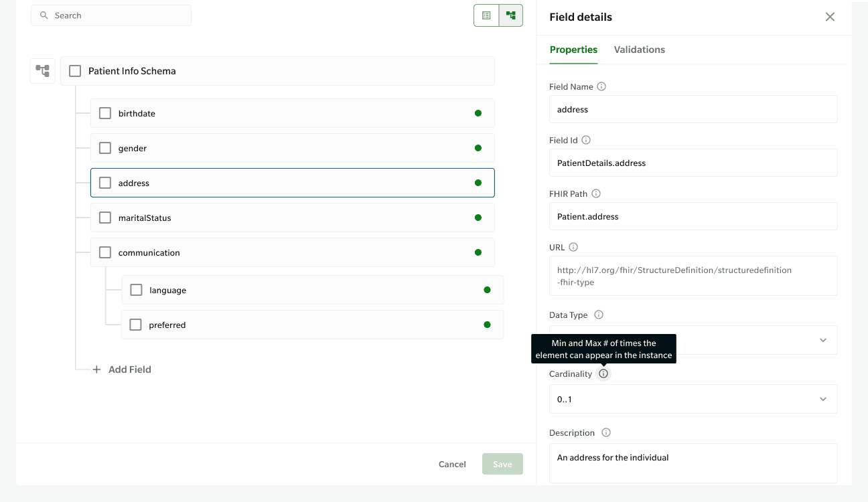This screenshot has width=868, height=502.
Task: Check the address field checkbox
Action: coord(105,183)
